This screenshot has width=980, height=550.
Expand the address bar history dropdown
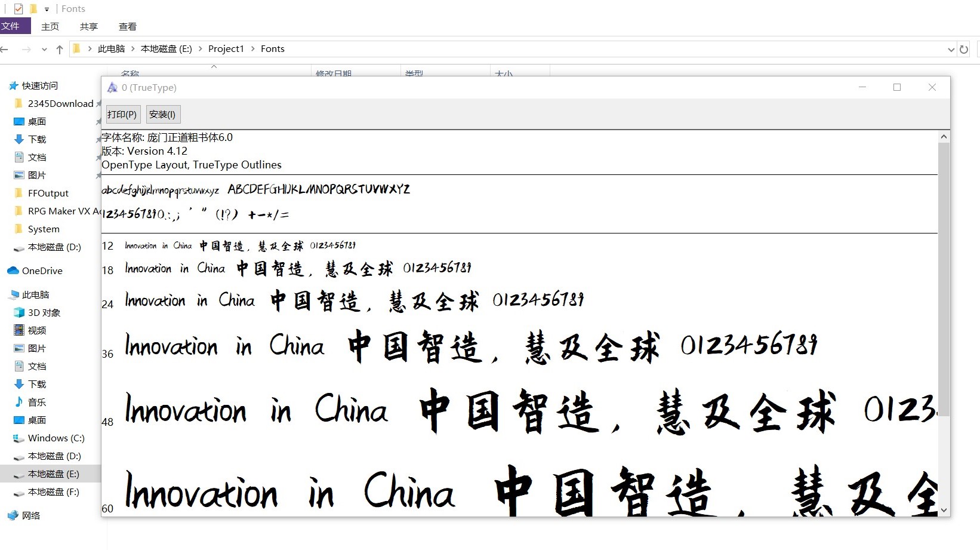point(951,50)
